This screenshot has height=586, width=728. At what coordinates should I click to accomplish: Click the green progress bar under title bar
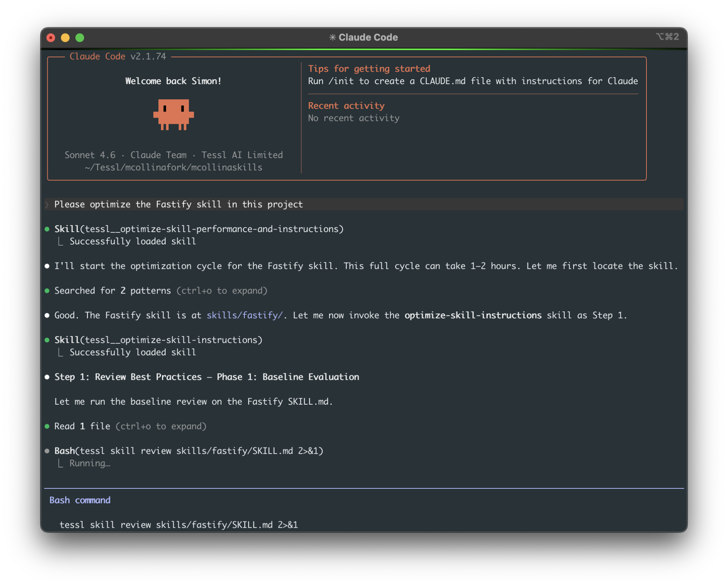click(x=363, y=49)
